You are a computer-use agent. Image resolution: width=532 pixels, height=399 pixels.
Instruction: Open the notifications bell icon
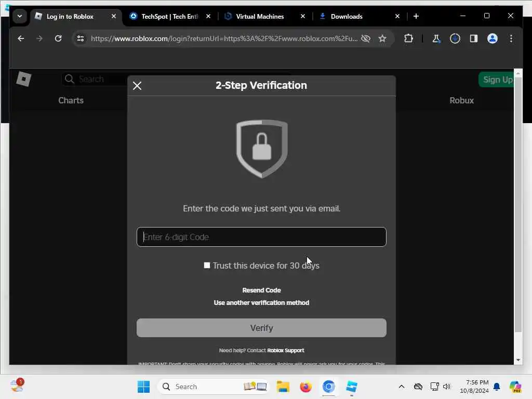(x=497, y=387)
